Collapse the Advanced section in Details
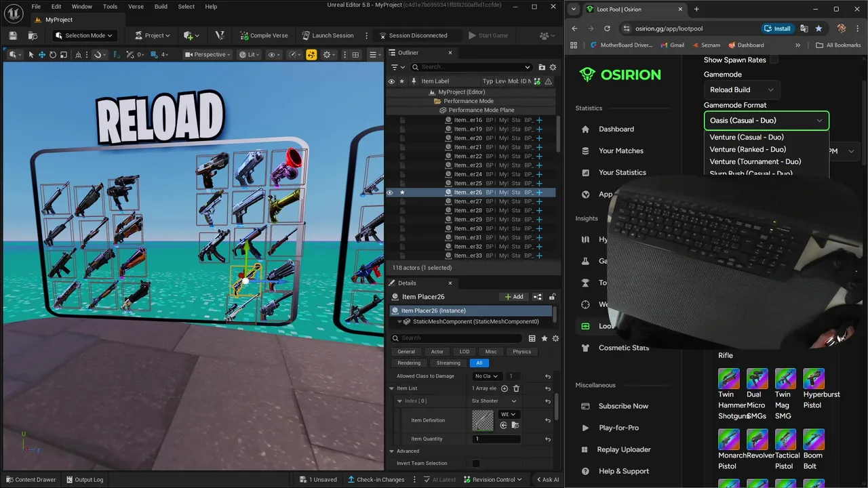 click(x=391, y=451)
